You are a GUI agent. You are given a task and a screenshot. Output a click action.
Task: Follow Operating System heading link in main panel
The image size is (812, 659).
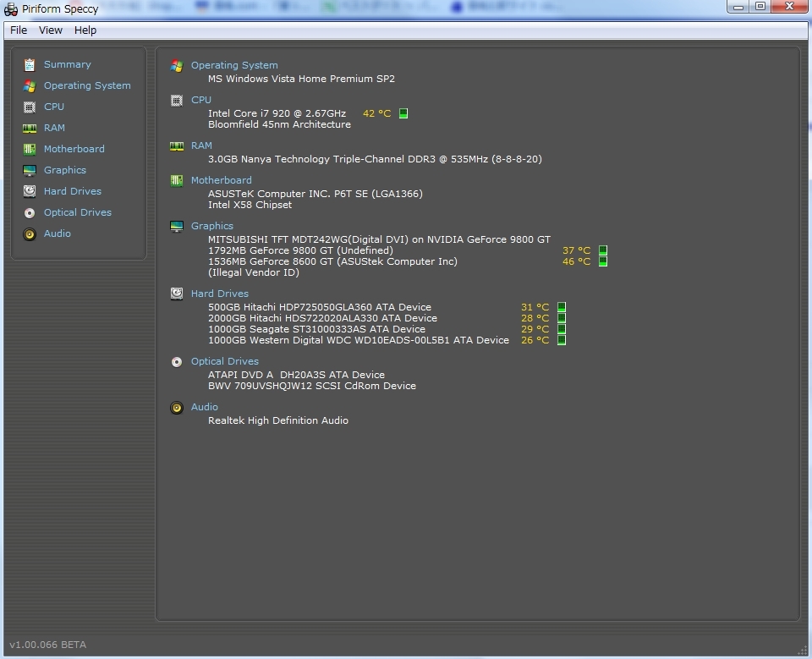click(x=234, y=65)
